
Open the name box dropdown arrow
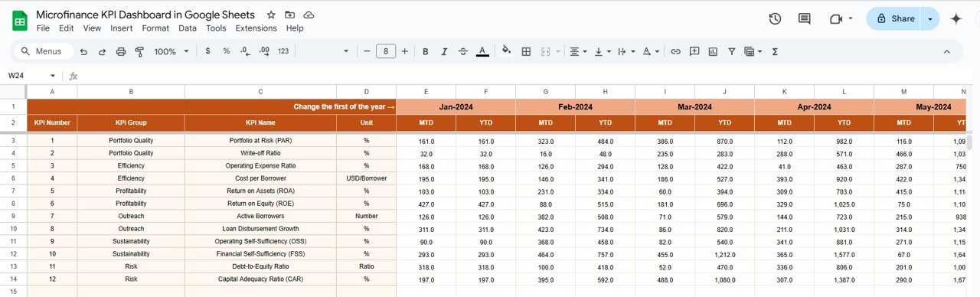[x=53, y=76]
